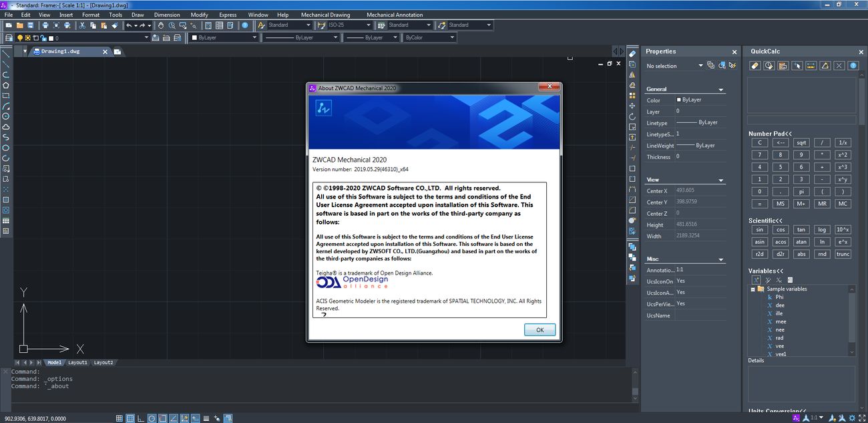This screenshot has width=868, height=423.
Task: Click QuickCalc Help question mark icon
Action: pyautogui.click(x=853, y=65)
